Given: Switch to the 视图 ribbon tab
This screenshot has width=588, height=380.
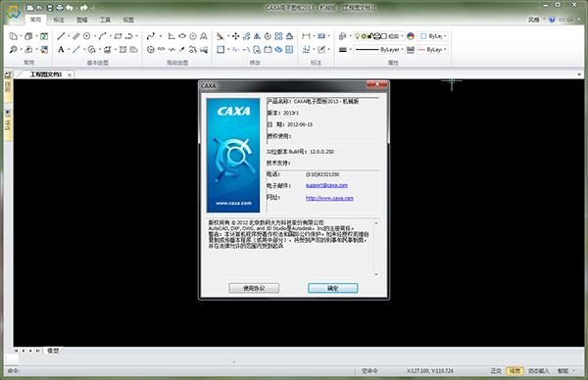Looking at the screenshot, I should point(128,20).
